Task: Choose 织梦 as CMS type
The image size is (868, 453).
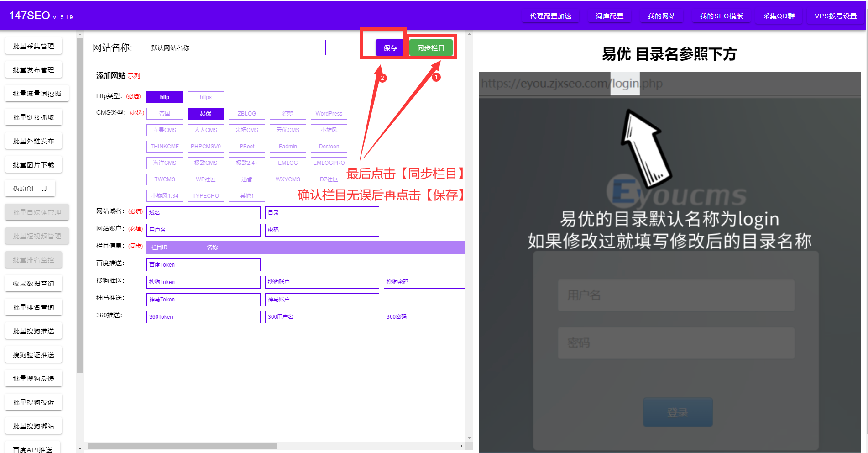Action: [x=288, y=114]
